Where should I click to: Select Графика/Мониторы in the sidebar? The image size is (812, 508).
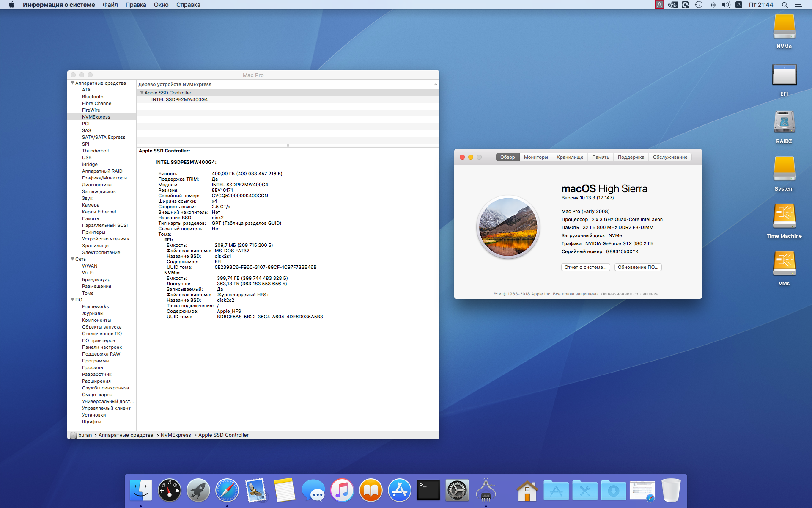point(104,178)
